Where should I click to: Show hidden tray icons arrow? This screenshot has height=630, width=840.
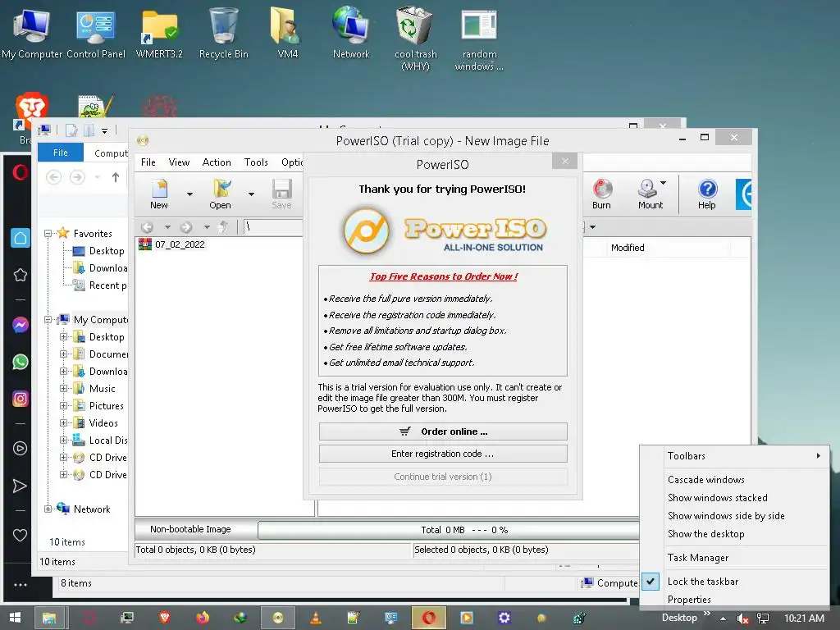(724, 619)
